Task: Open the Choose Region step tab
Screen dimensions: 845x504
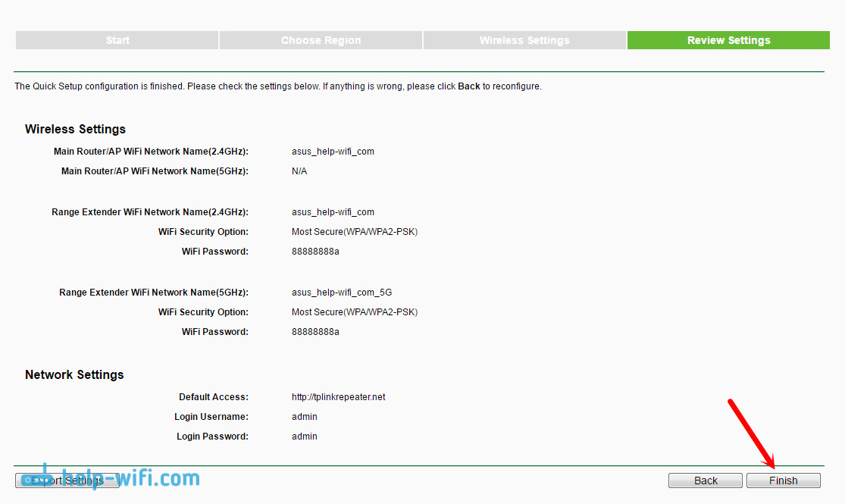Action: tap(321, 40)
